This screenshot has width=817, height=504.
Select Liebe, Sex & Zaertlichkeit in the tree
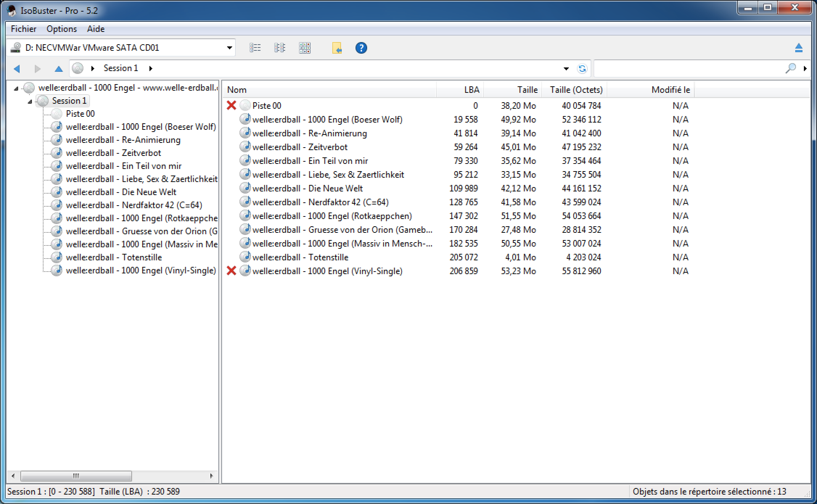[x=142, y=179]
